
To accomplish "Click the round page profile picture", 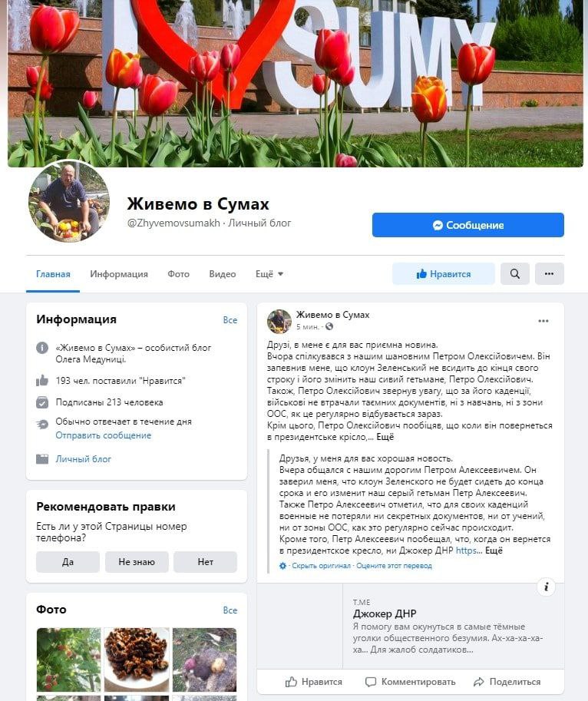I will [69, 202].
